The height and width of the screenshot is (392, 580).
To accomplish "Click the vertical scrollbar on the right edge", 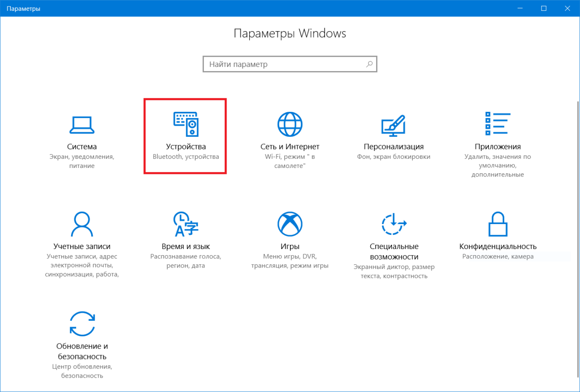I will (577, 181).
